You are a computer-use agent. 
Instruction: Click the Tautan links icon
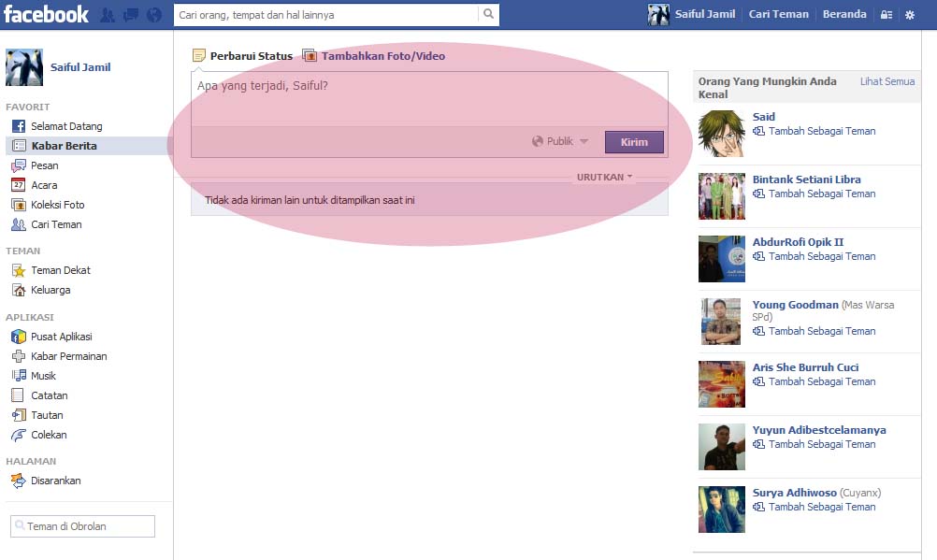[19, 415]
